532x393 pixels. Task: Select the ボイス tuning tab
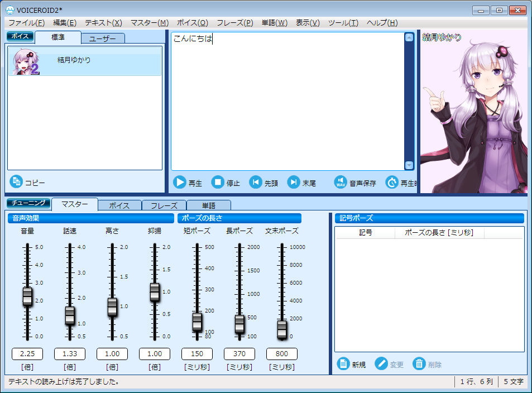tap(119, 205)
